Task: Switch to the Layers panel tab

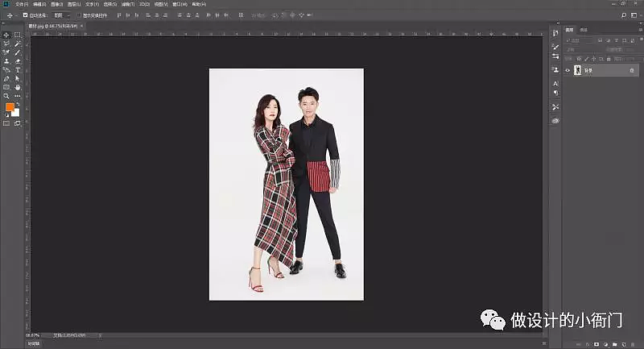Action: click(569, 30)
